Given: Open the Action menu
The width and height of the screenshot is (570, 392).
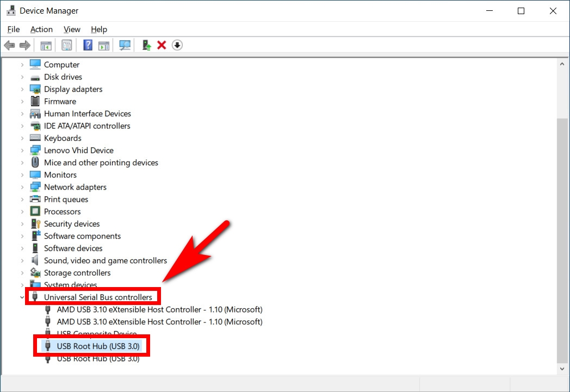Looking at the screenshot, I should click(41, 29).
